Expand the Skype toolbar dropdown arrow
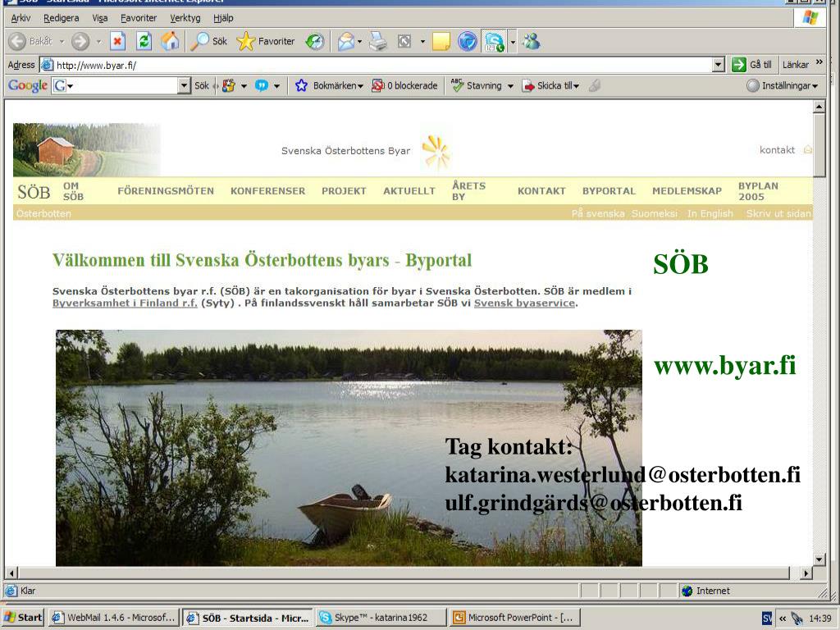This screenshot has height=630, width=840. pyautogui.click(x=513, y=41)
